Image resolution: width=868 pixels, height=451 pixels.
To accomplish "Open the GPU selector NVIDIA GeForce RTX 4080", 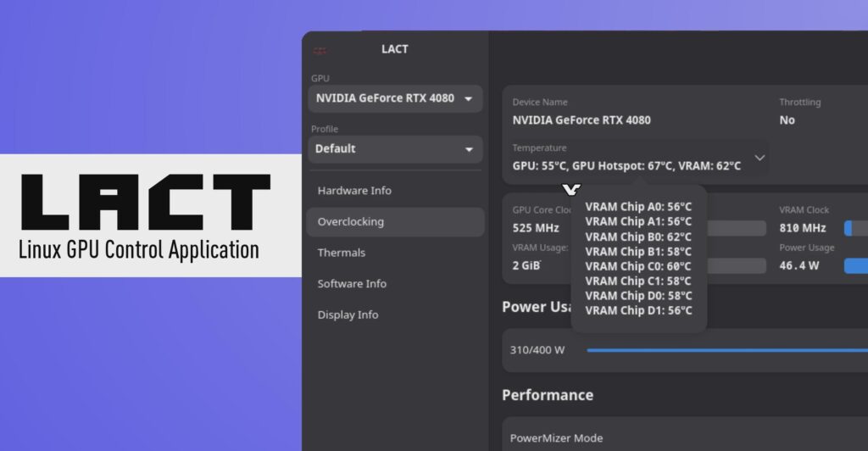I will (395, 98).
